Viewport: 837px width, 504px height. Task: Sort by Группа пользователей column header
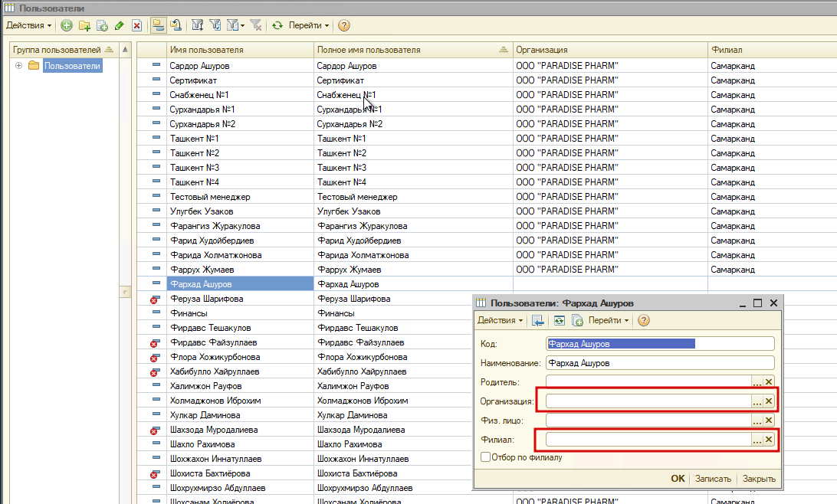pyautogui.click(x=64, y=50)
